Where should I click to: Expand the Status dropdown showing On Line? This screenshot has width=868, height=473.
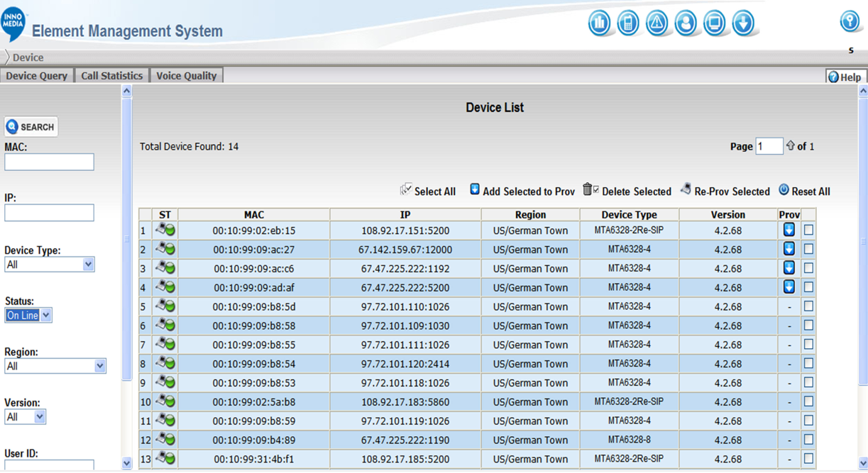click(28, 316)
